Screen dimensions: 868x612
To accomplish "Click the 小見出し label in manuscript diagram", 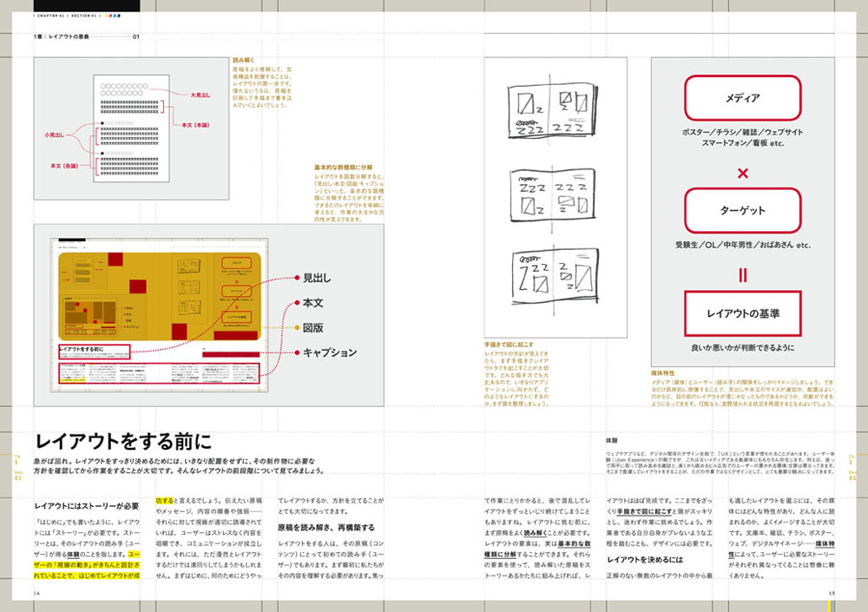I will tap(54, 135).
